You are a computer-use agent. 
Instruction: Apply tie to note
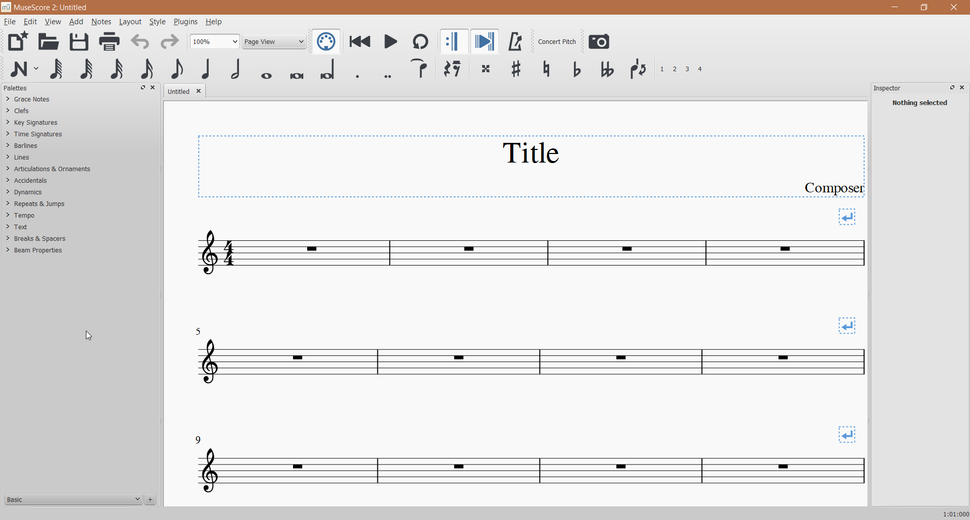pos(419,68)
